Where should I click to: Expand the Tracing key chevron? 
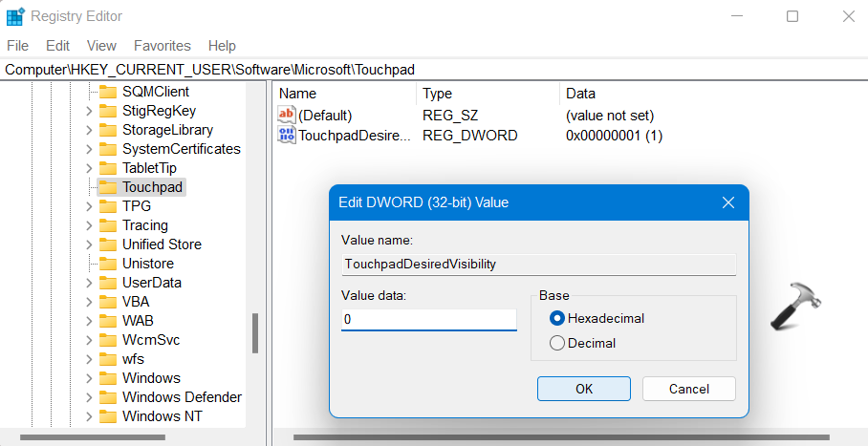pyautogui.click(x=89, y=225)
